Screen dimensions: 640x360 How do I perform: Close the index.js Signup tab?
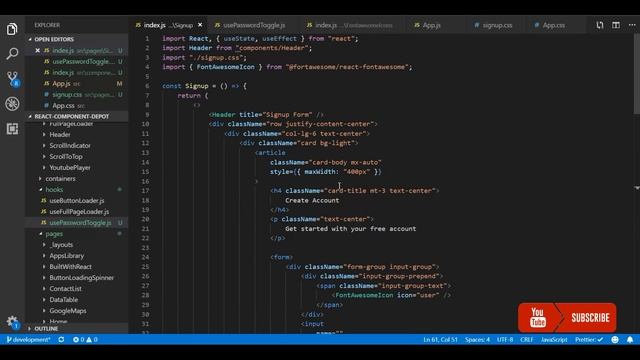[200, 25]
